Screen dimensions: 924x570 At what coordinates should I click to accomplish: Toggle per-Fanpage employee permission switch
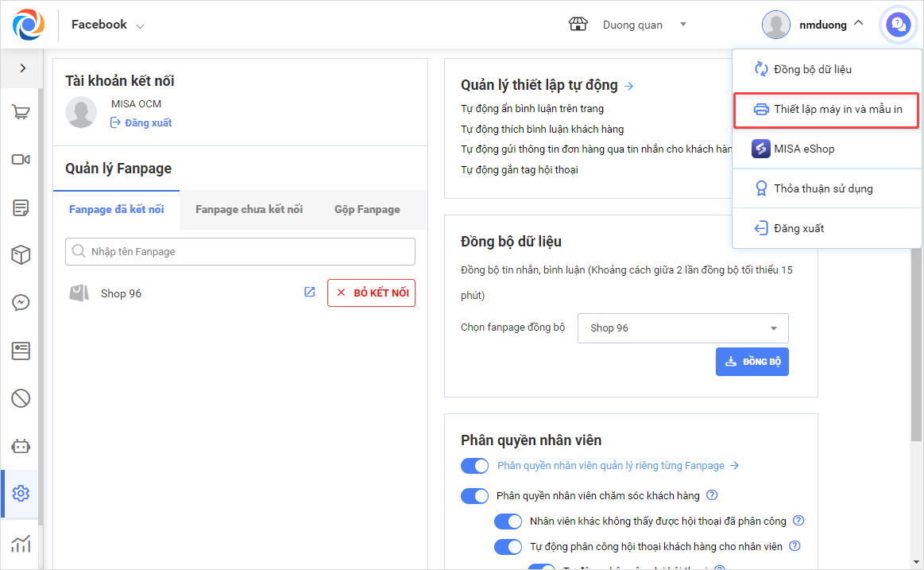click(x=474, y=466)
